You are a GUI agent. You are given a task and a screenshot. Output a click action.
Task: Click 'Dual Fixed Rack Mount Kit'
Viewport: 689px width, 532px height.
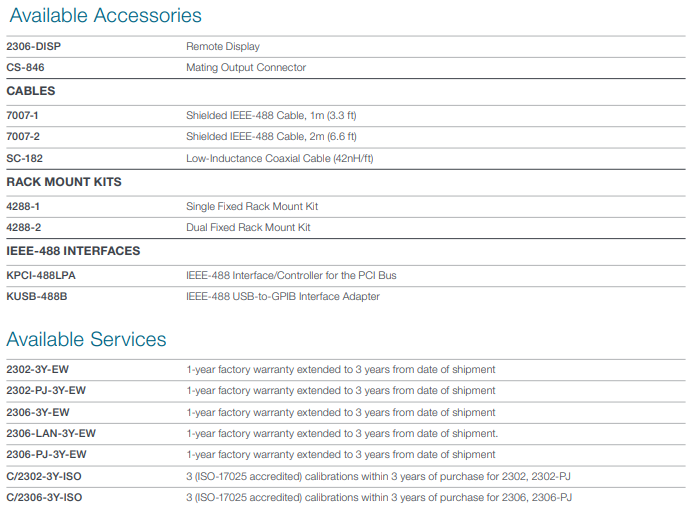click(248, 227)
